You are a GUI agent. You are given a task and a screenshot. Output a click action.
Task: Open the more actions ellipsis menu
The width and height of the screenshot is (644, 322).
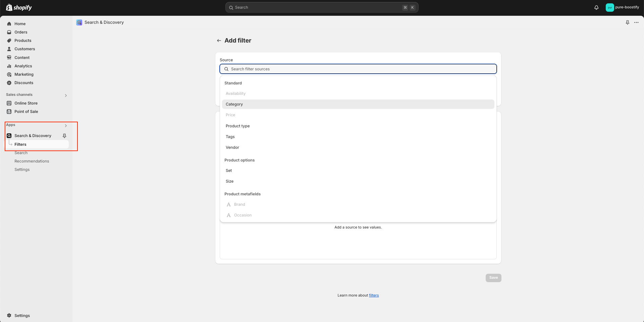[x=637, y=22]
